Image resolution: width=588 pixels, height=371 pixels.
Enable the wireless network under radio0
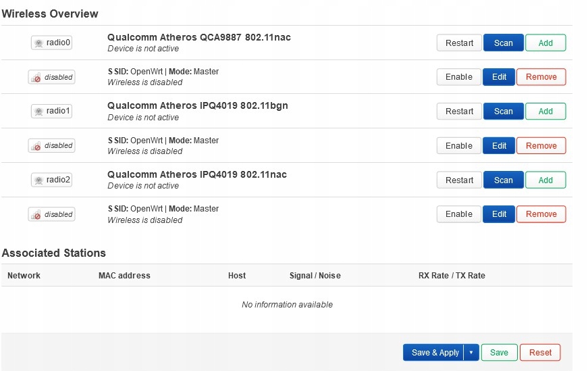click(x=459, y=77)
